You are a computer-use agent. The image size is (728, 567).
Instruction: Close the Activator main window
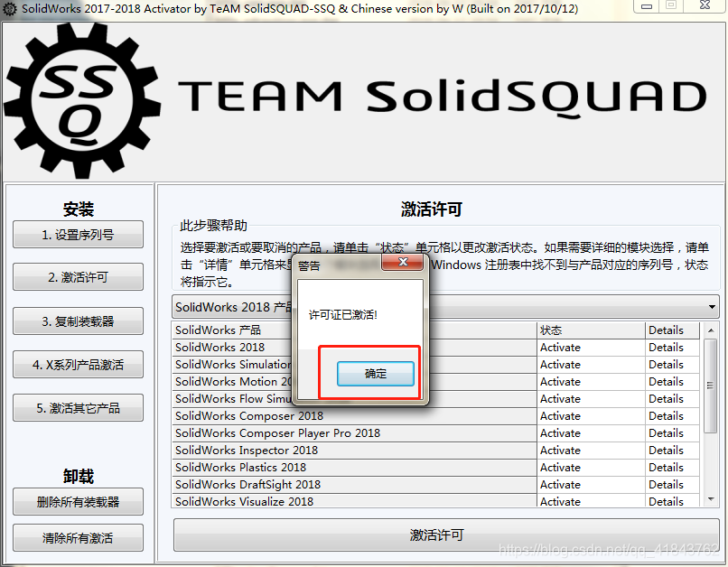click(x=705, y=5)
